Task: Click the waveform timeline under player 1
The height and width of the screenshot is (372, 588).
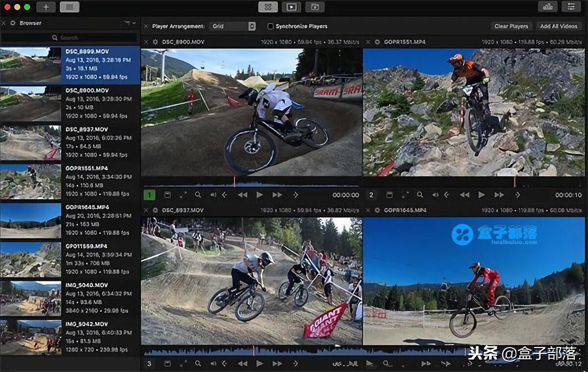Action: tap(251, 183)
